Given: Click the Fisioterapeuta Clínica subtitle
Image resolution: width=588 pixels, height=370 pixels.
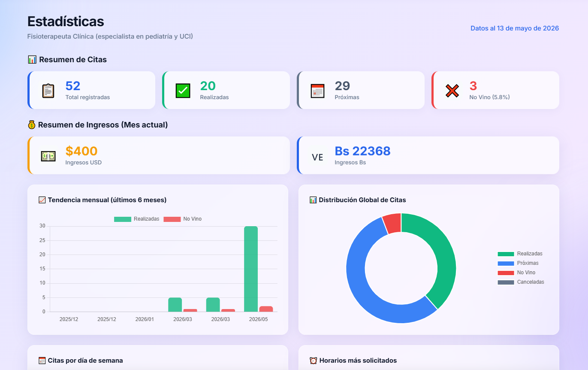Looking at the screenshot, I should pos(110,36).
